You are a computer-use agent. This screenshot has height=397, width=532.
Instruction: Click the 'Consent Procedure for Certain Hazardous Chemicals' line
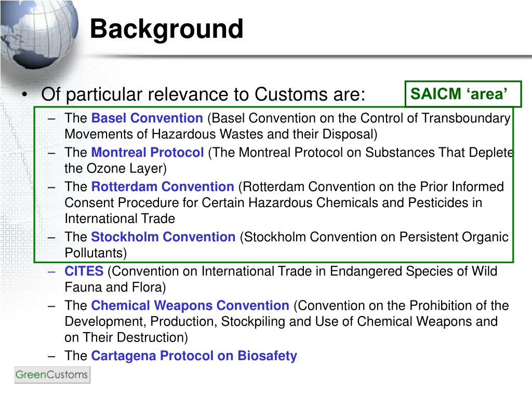coord(273,203)
